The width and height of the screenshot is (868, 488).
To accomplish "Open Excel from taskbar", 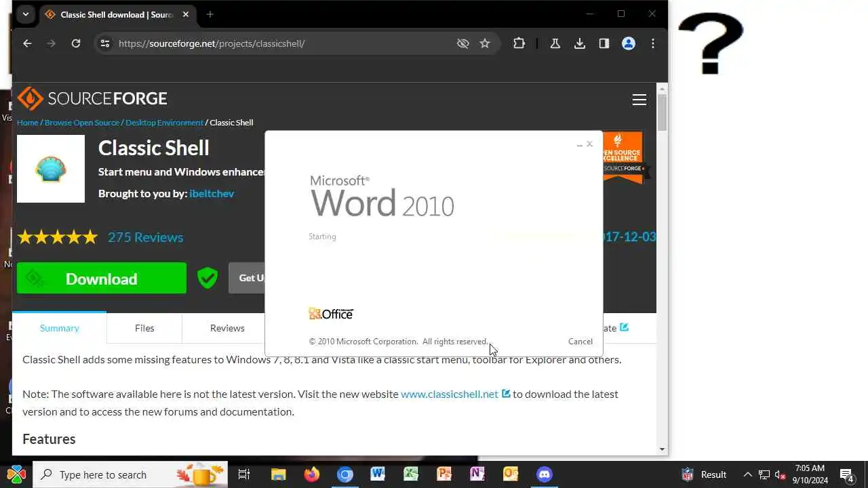I will pyautogui.click(x=411, y=474).
